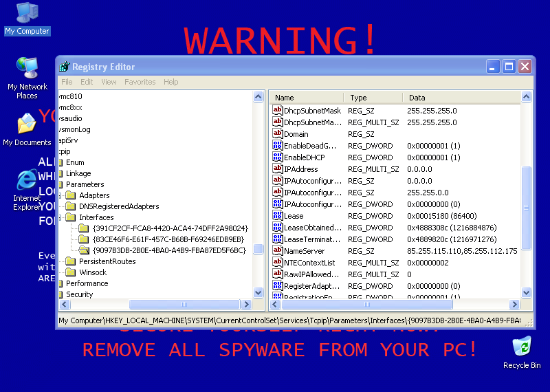The height and width of the screenshot is (392, 550).
Task: Open the Help menu
Action: pos(170,82)
